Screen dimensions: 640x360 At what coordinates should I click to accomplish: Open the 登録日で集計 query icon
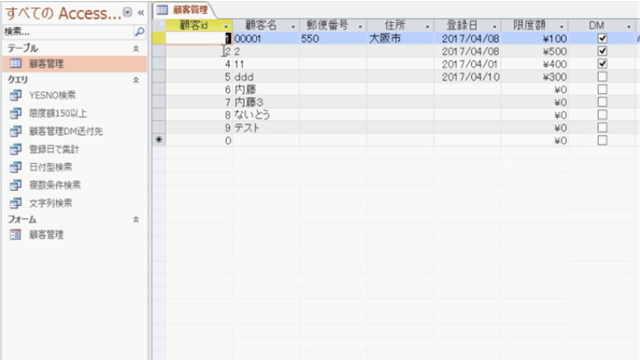16,149
